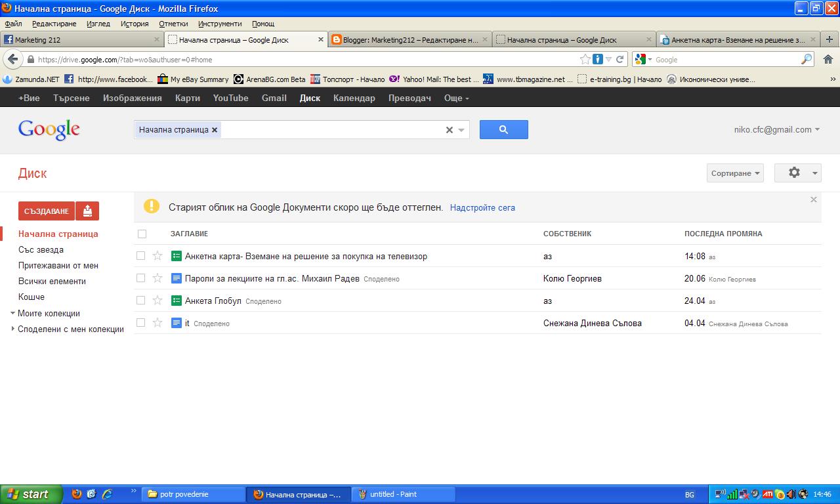The width and height of the screenshot is (840, 504).
Task: Click the BG language indicator in taskbar
Action: [x=690, y=495]
